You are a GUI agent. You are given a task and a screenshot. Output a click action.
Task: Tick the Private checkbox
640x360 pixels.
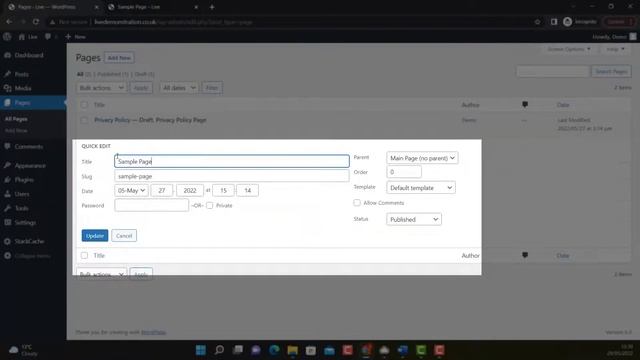coord(209,205)
